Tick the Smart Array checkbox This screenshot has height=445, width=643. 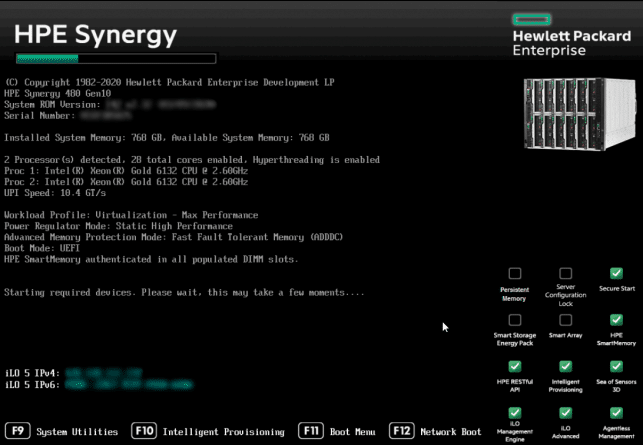coord(565,320)
